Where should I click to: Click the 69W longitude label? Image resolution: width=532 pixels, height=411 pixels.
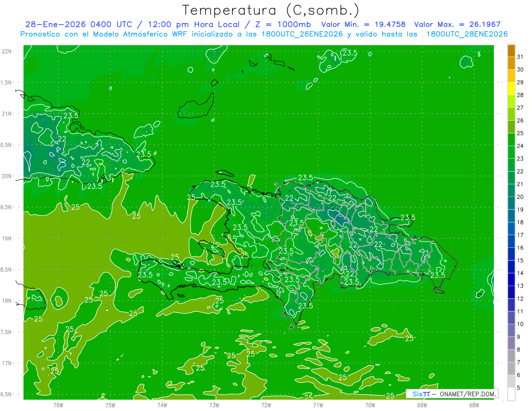pos(422,405)
